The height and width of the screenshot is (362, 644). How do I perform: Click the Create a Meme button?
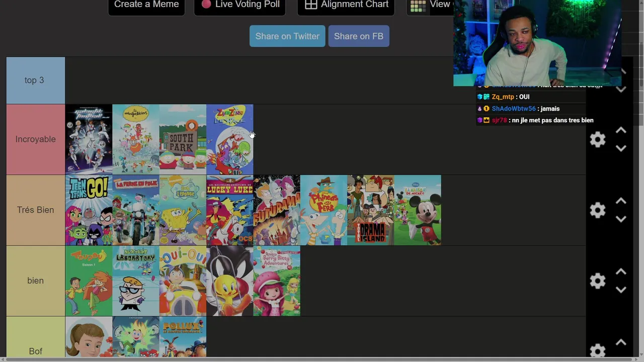(146, 5)
